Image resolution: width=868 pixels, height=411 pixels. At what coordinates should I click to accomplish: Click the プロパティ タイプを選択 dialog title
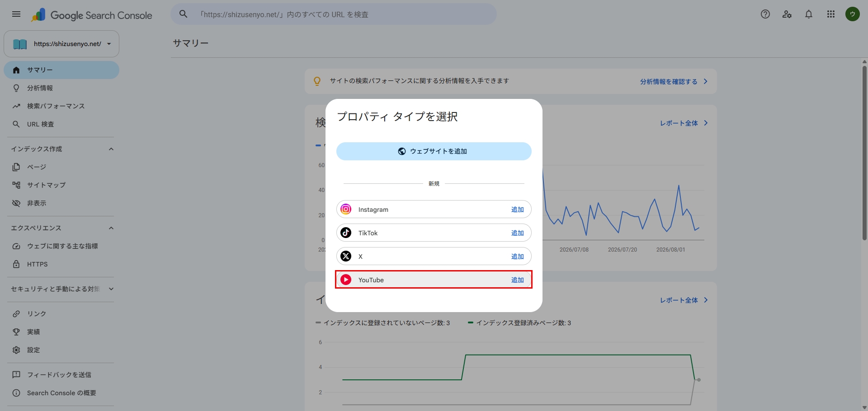click(397, 117)
